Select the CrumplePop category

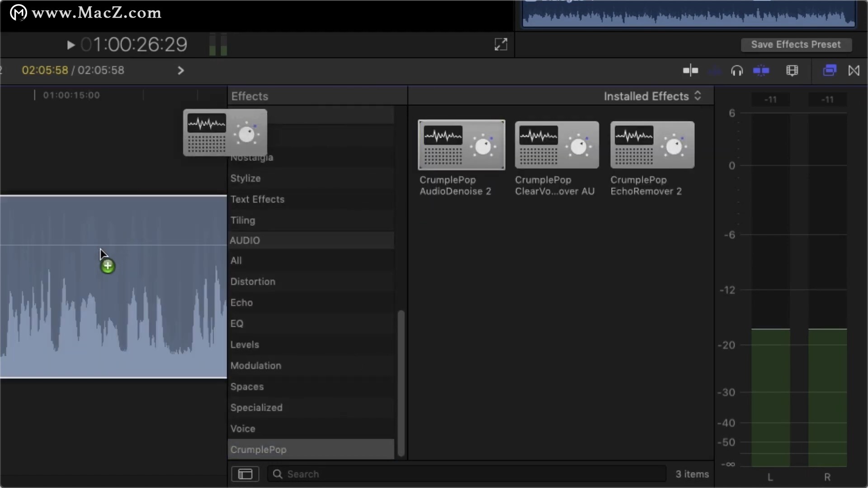[x=259, y=450]
